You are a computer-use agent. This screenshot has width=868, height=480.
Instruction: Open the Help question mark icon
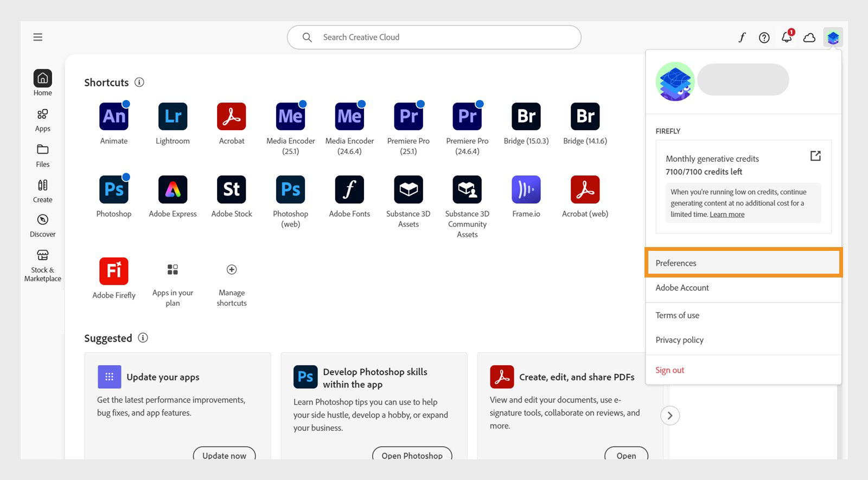tap(764, 37)
